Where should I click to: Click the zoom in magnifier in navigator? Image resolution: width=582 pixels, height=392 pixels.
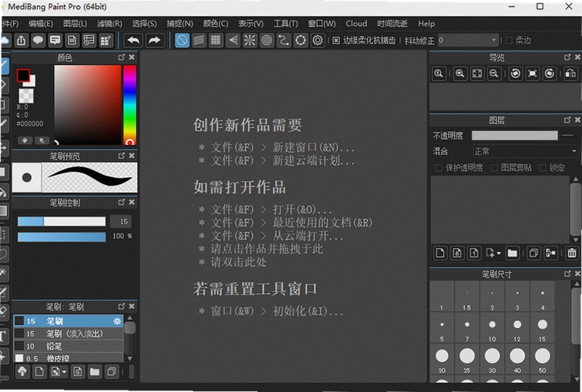coord(460,73)
